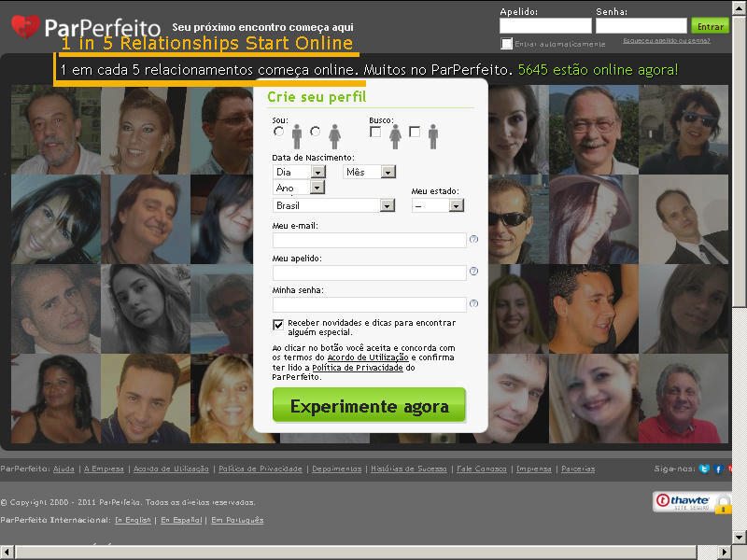Switch to the Em Português version link
Image resolution: width=747 pixels, height=560 pixels.
tap(237, 520)
